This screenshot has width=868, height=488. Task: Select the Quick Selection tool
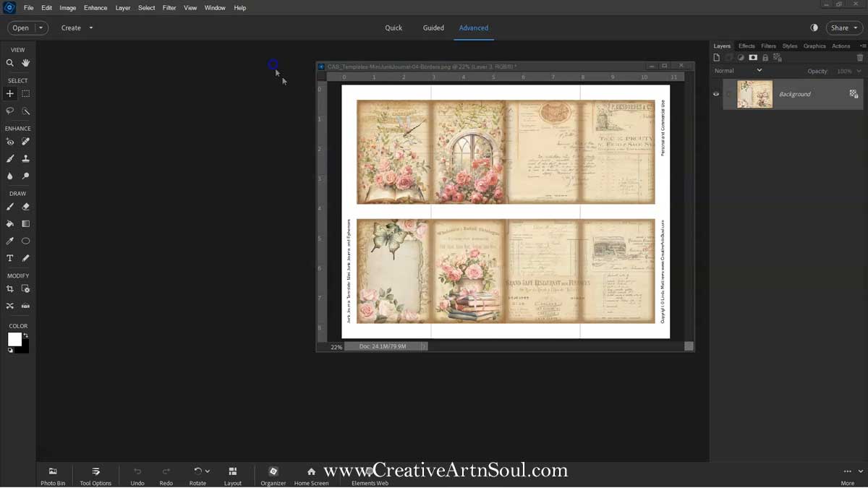tap(26, 111)
